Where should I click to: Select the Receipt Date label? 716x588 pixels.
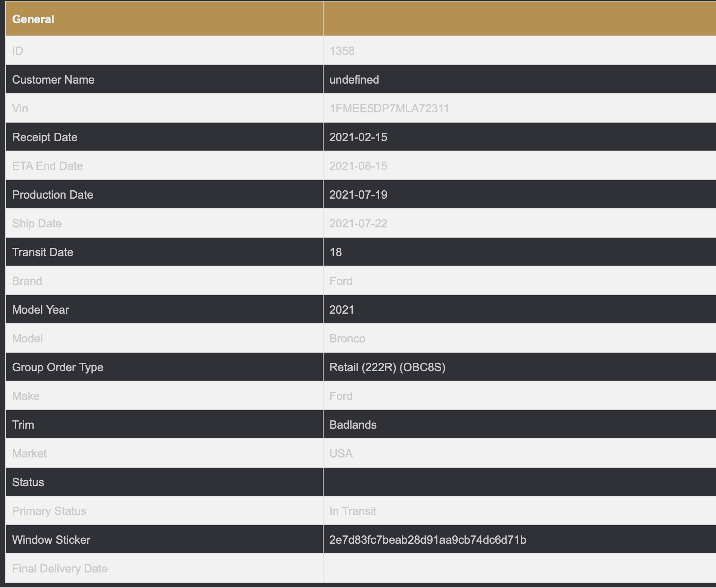(45, 137)
